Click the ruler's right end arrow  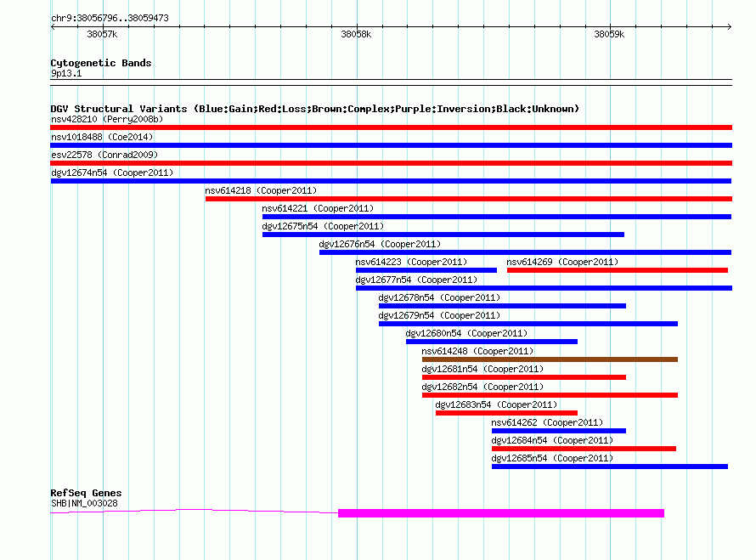pyautogui.click(x=729, y=26)
